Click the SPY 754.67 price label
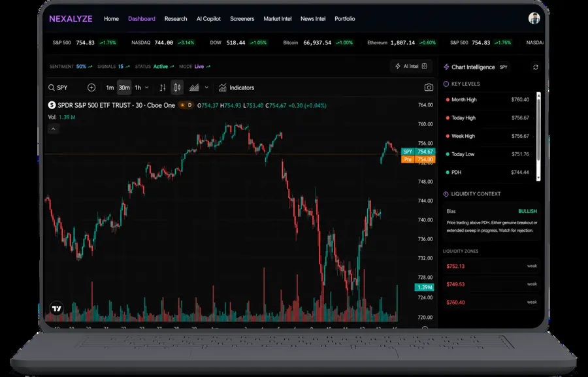This screenshot has width=588, height=377. 418,152
